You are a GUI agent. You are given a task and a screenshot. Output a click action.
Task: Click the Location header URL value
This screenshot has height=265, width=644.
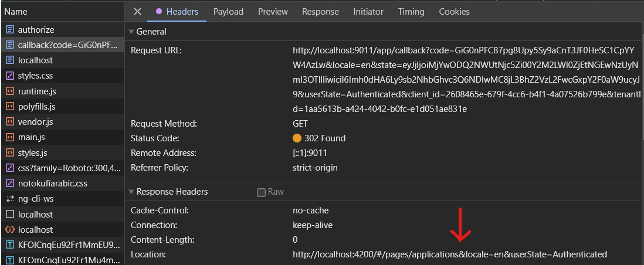click(x=450, y=254)
